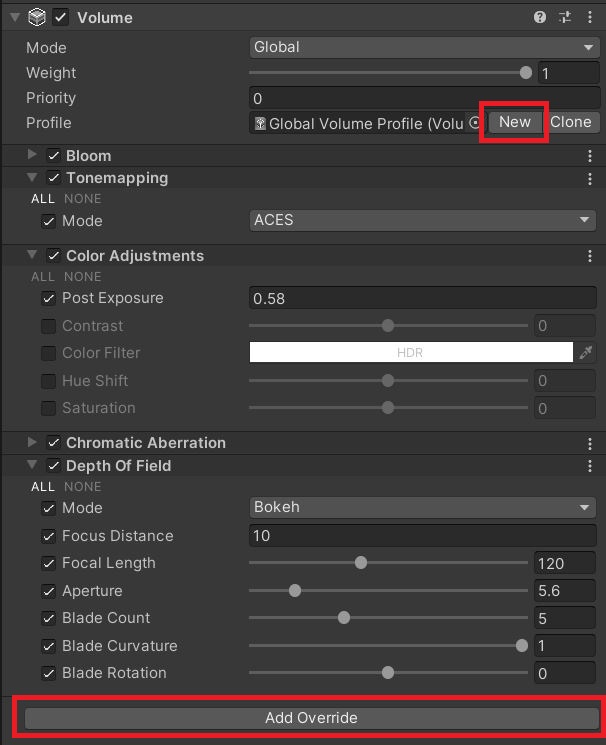This screenshot has height=745, width=606.
Task: Click the New profile button
Action: (x=515, y=122)
